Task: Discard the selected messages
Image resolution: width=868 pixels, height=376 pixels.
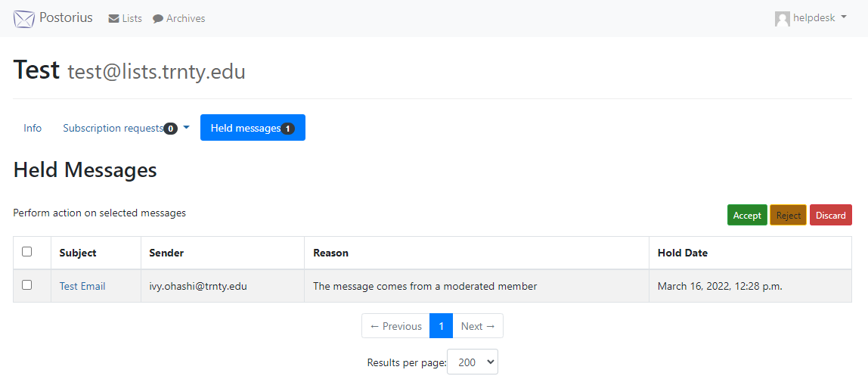Action: (x=831, y=216)
